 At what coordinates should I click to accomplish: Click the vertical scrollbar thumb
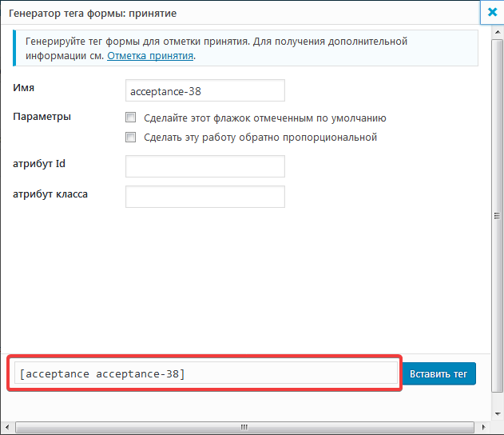(498, 216)
